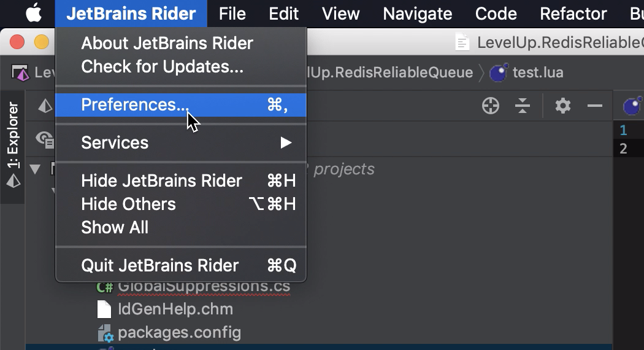The image size is (644, 350).
Task: Open the Explorer view selector at panel top
Action: [x=45, y=106]
